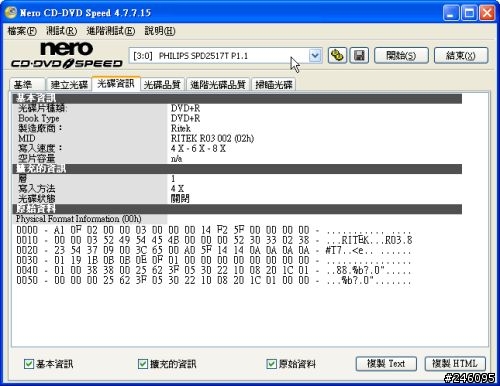Click the floppy disk save icon
Viewport: 500px width, 386px height.
[x=359, y=55]
